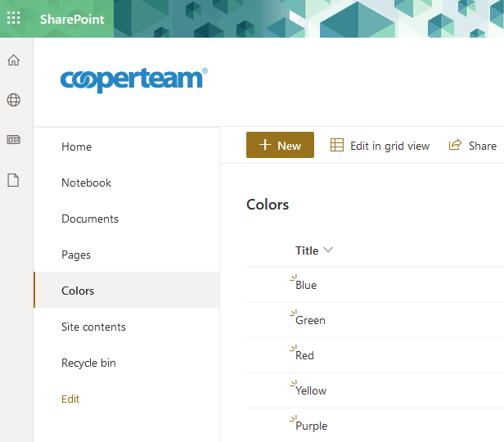Open the Blue list item
The image size is (504, 442).
pos(306,285)
